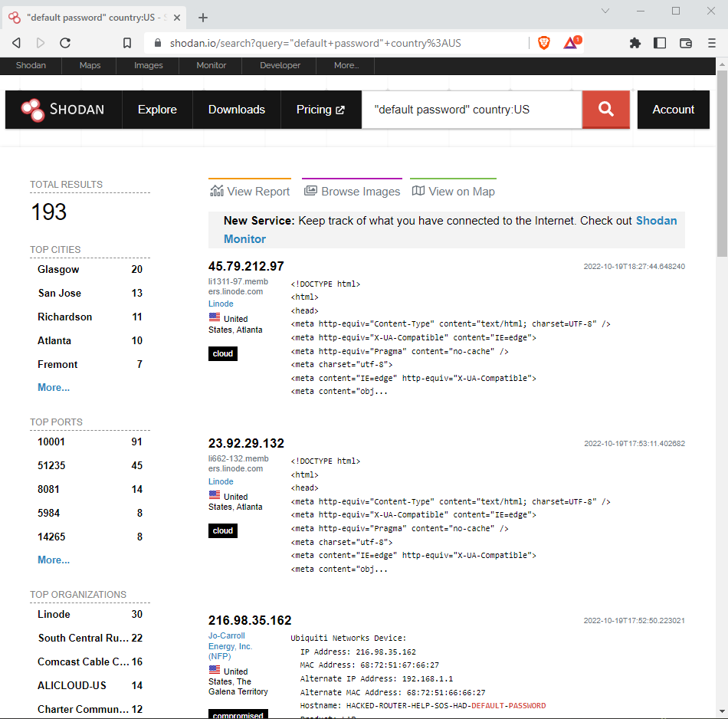
Task: Filter by city Glasgow
Action: tap(58, 269)
